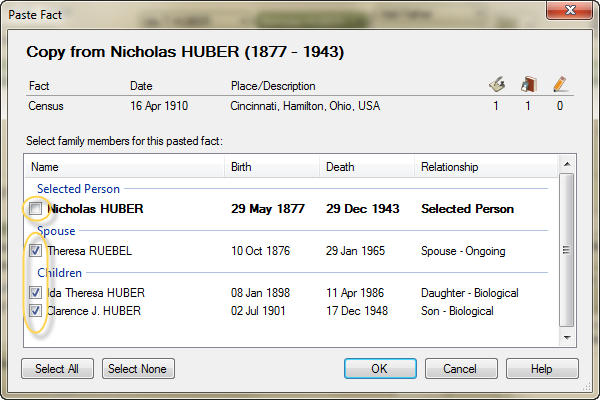Sort by the Death column header
600x400 pixels.
click(x=367, y=167)
